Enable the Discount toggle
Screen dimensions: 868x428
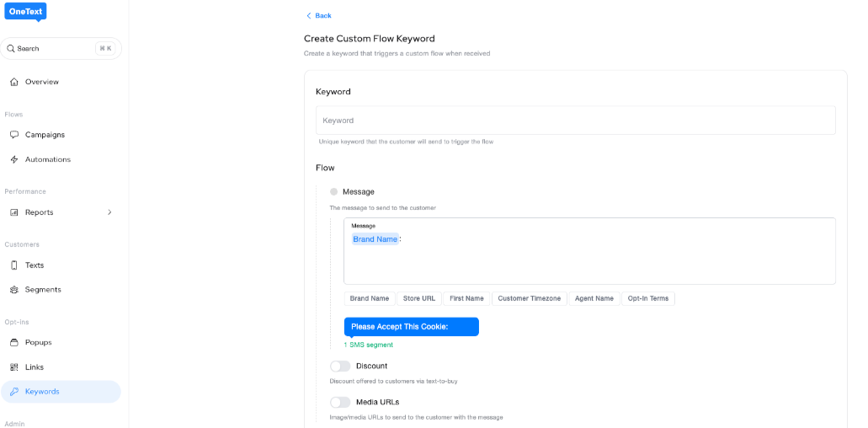pyautogui.click(x=340, y=366)
